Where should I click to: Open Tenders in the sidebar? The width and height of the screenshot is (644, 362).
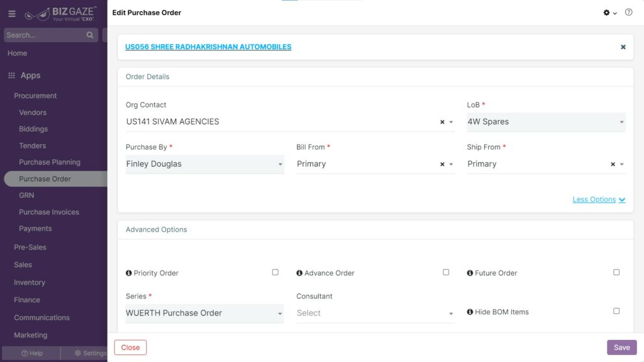pyautogui.click(x=33, y=146)
